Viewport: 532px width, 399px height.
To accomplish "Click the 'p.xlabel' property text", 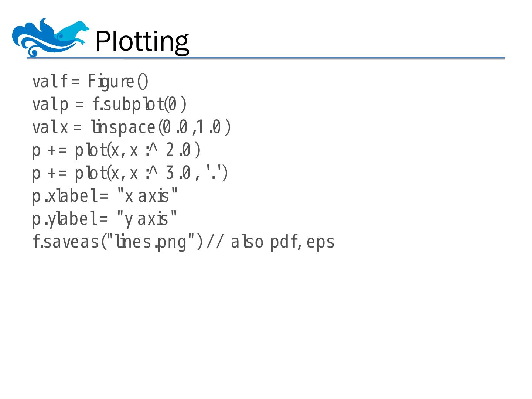I will (x=65, y=197).
